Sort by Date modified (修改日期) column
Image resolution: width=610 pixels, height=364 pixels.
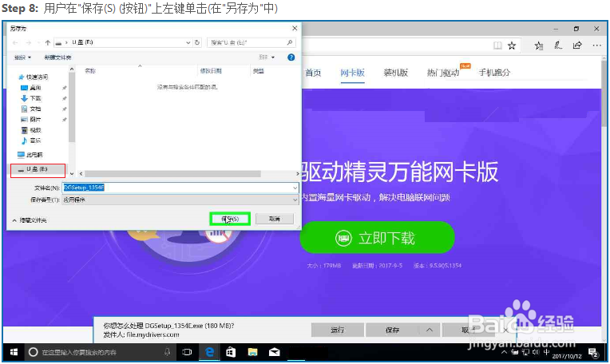(x=211, y=71)
